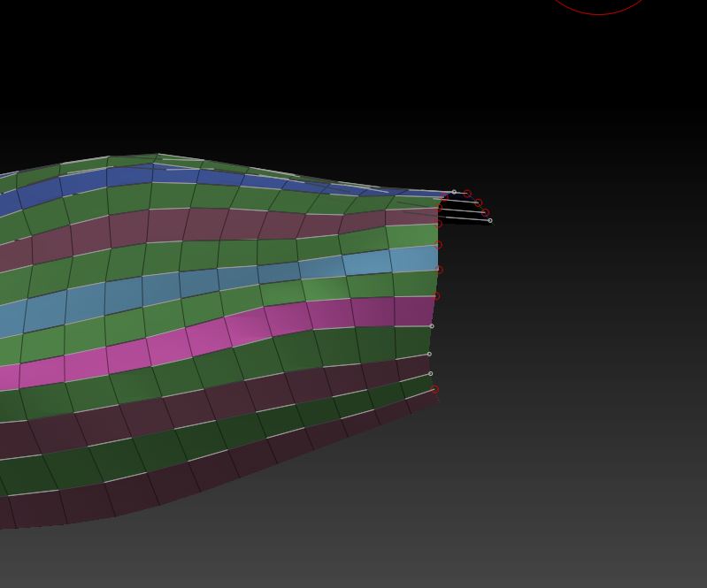The image size is (707, 588).
Task: Click the lowest white vertex on right border
Action: click(431, 373)
